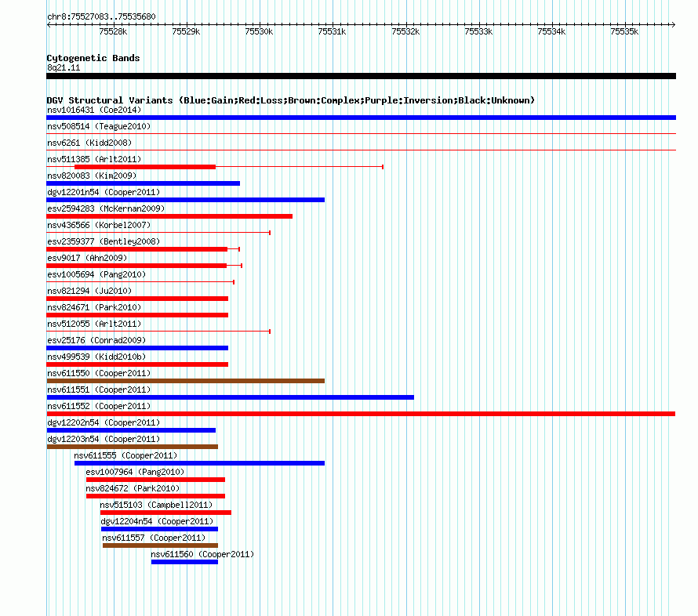Click the esv25176 (Conrad2009) label
Viewport: 698px width, 616px height.
pos(96,340)
